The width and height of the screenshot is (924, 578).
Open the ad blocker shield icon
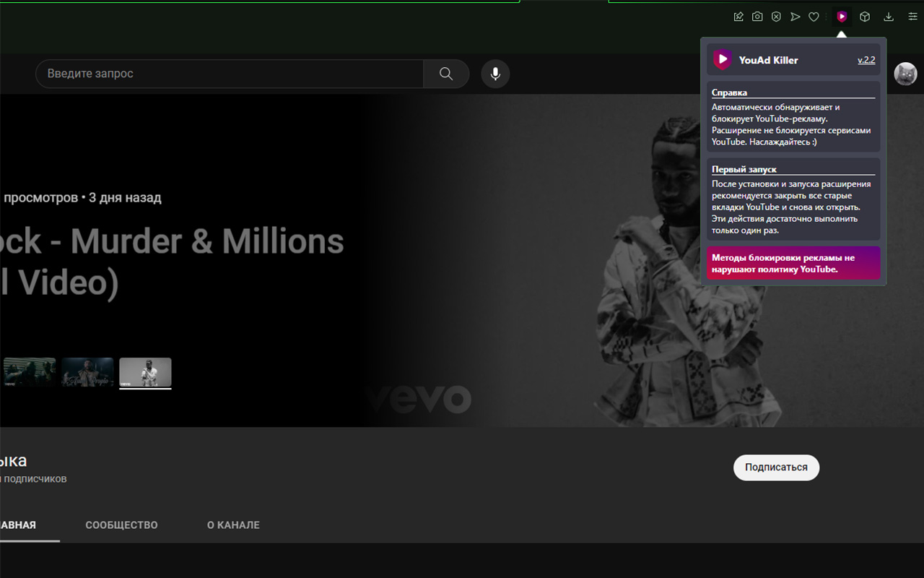776,17
